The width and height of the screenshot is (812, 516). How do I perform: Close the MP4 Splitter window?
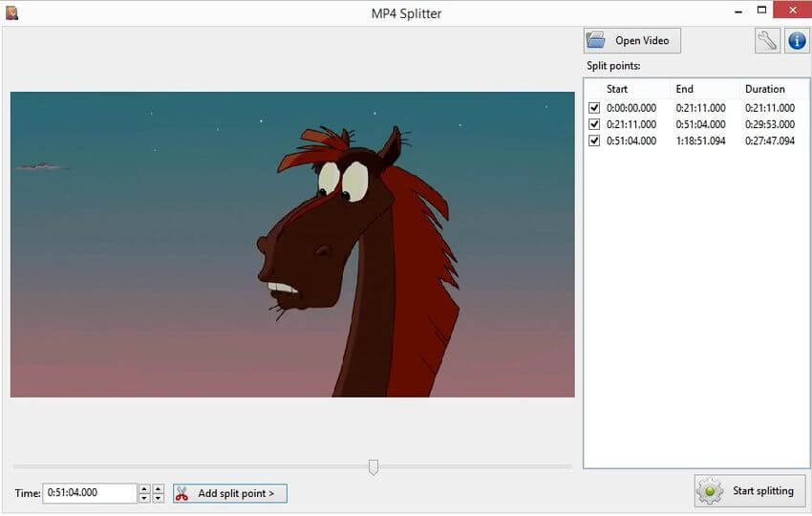tap(792, 10)
